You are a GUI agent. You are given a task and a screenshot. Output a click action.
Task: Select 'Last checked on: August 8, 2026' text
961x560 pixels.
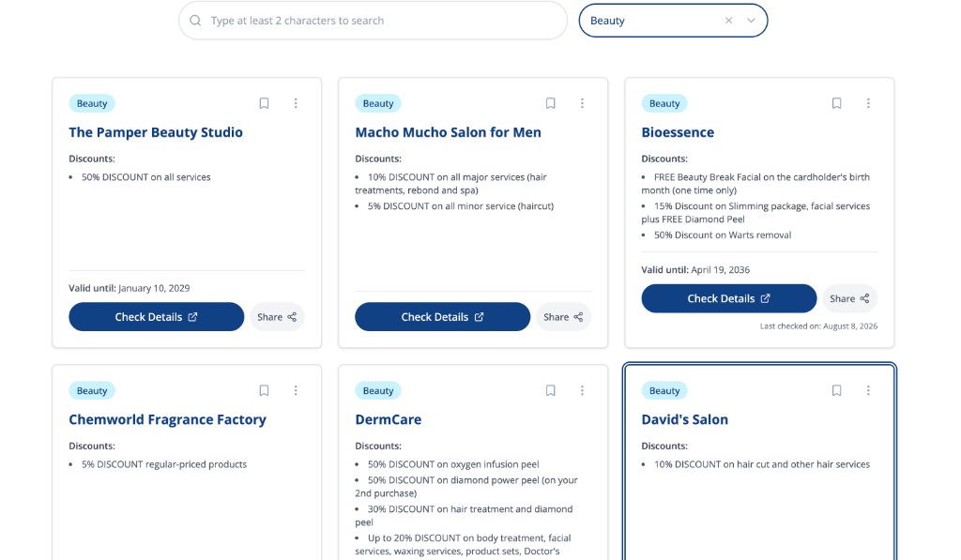pos(818,325)
